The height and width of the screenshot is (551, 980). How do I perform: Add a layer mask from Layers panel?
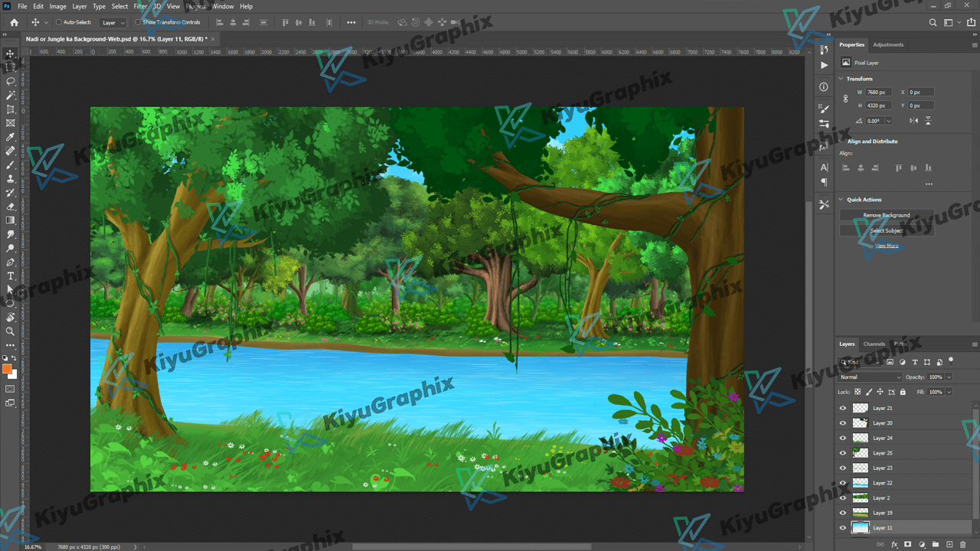[x=908, y=544]
